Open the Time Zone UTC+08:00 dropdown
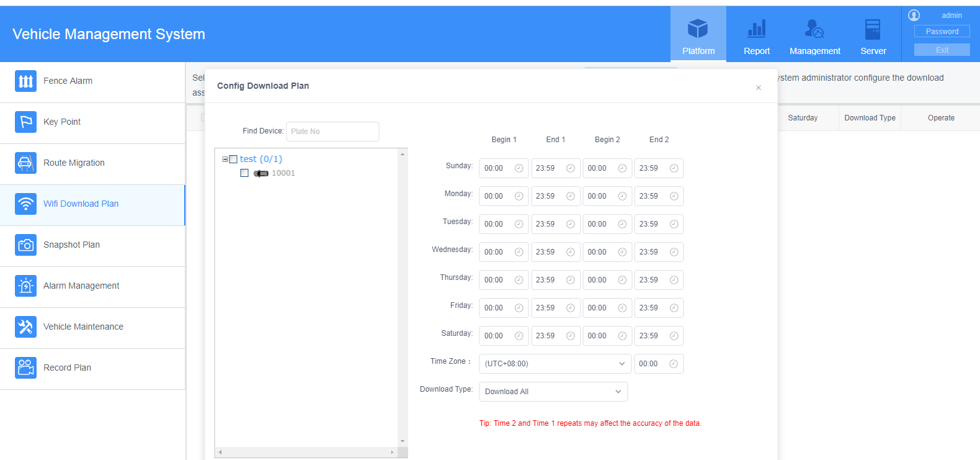This screenshot has width=980, height=460. pos(555,364)
